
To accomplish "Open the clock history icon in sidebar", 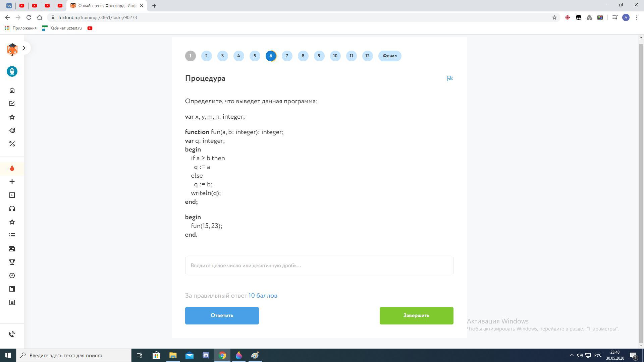I will 12,276.
